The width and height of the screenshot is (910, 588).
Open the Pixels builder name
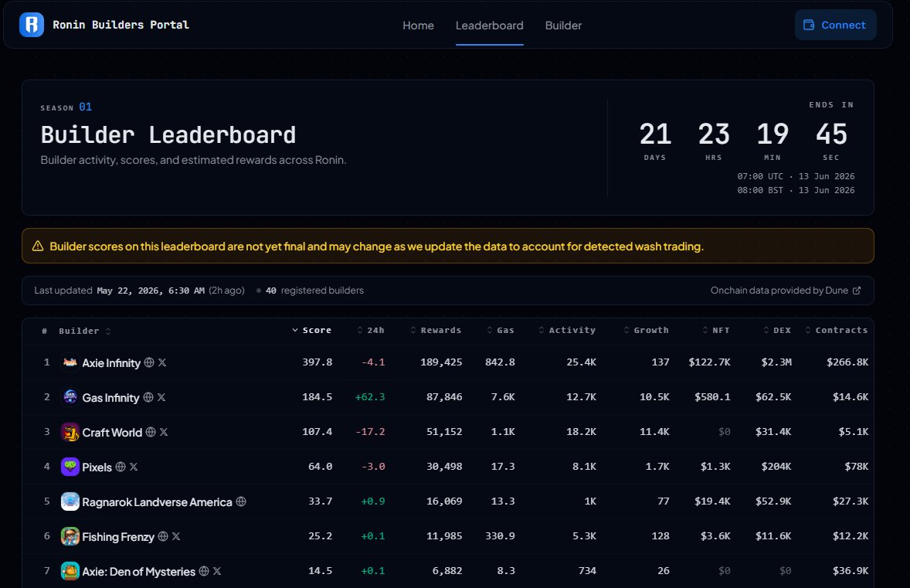pyautogui.click(x=97, y=467)
